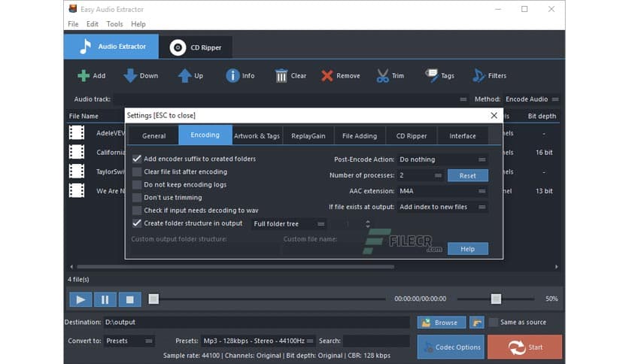Click the Start conversion button
The image size is (629, 364).
[524, 347]
